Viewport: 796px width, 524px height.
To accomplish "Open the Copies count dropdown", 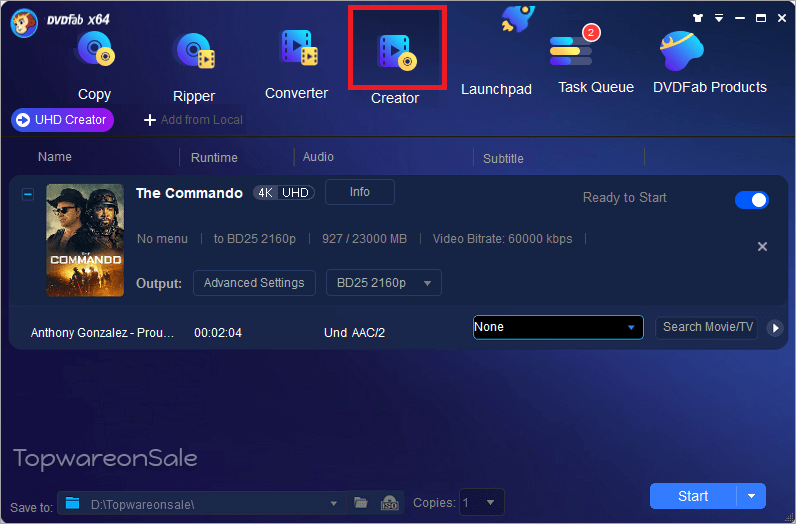I will [x=481, y=503].
